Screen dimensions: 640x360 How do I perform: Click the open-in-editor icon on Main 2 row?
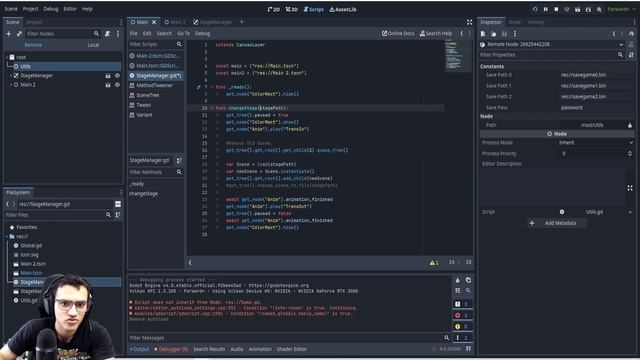108,85
